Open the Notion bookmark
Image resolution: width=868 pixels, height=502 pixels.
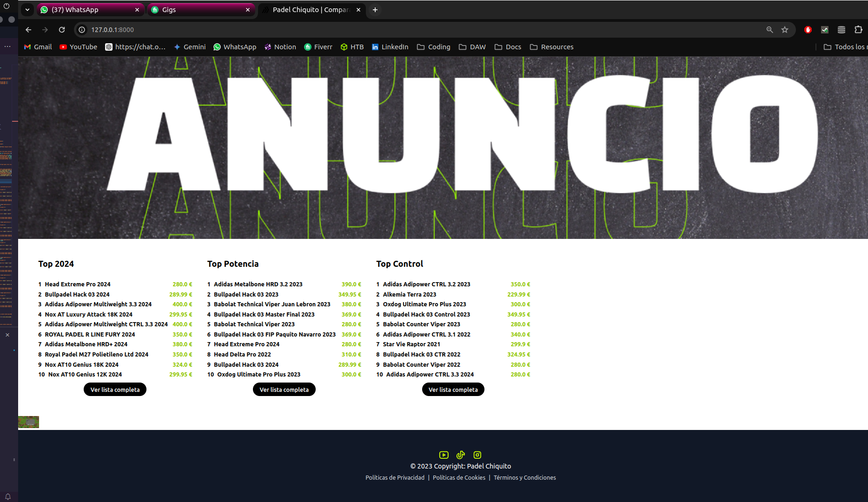point(280,47)
